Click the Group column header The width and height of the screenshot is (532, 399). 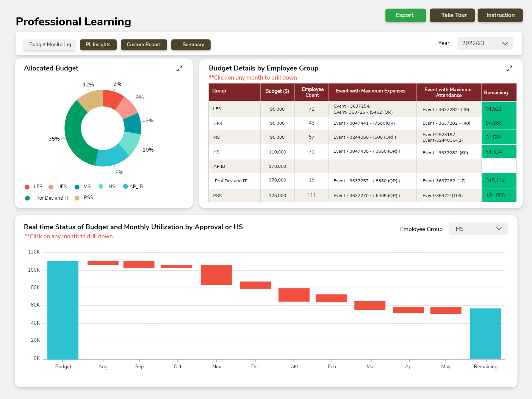click(x=235, y=92)
